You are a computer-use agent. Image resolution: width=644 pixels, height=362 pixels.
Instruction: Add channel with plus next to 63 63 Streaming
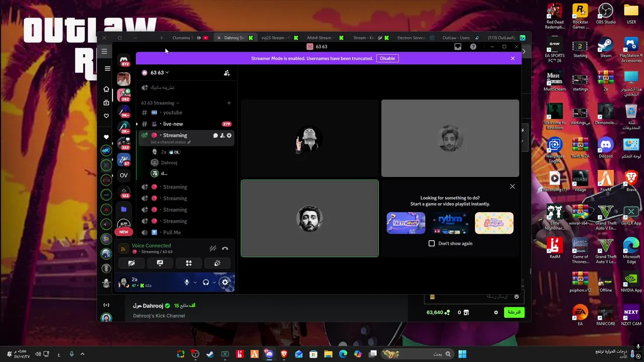coord(229,103)
